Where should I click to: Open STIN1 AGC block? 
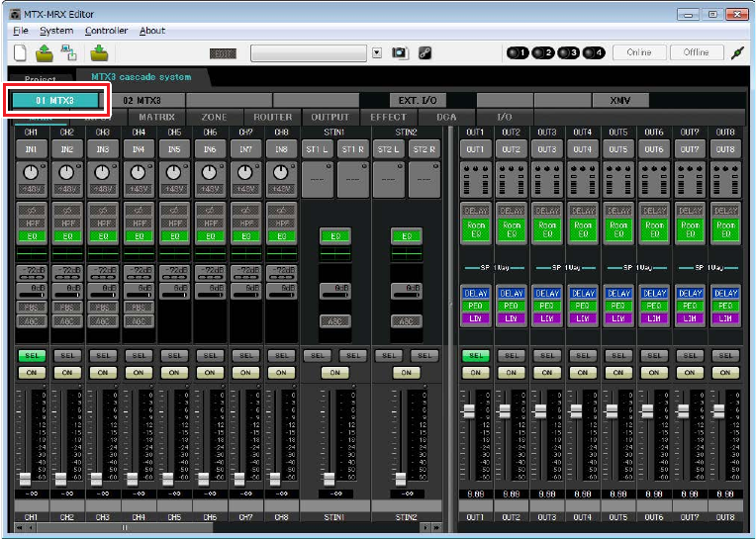pyautogui.click(x=335, y=320)
